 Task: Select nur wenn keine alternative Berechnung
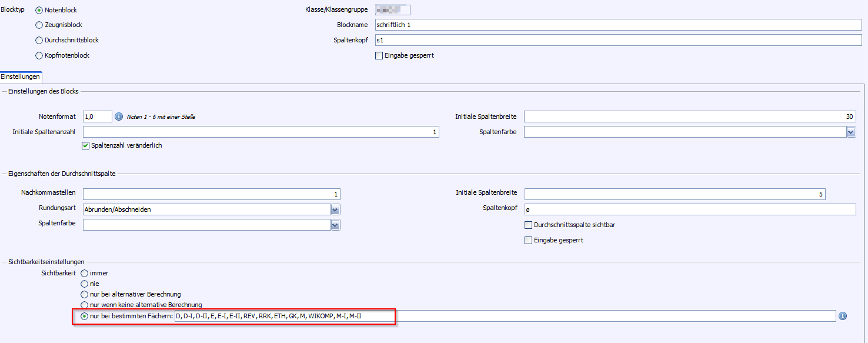[x=85, y=305]
